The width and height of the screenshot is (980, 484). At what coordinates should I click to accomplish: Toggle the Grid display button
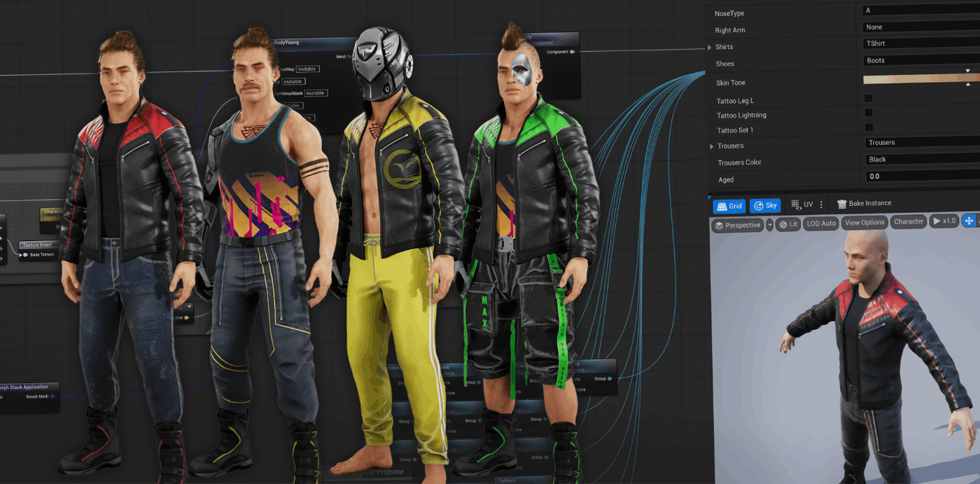[x=729, y=206]
